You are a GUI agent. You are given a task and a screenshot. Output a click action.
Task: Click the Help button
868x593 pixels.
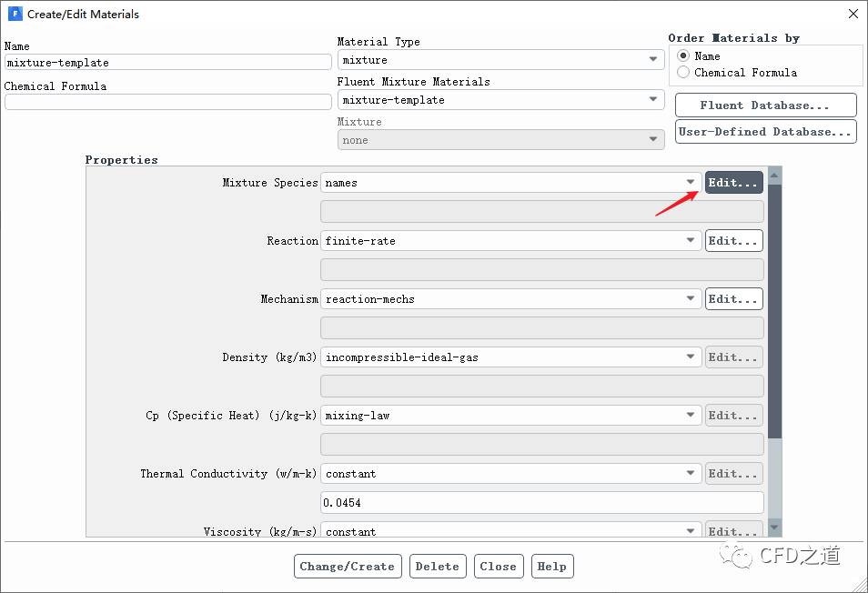click(552, 567)
